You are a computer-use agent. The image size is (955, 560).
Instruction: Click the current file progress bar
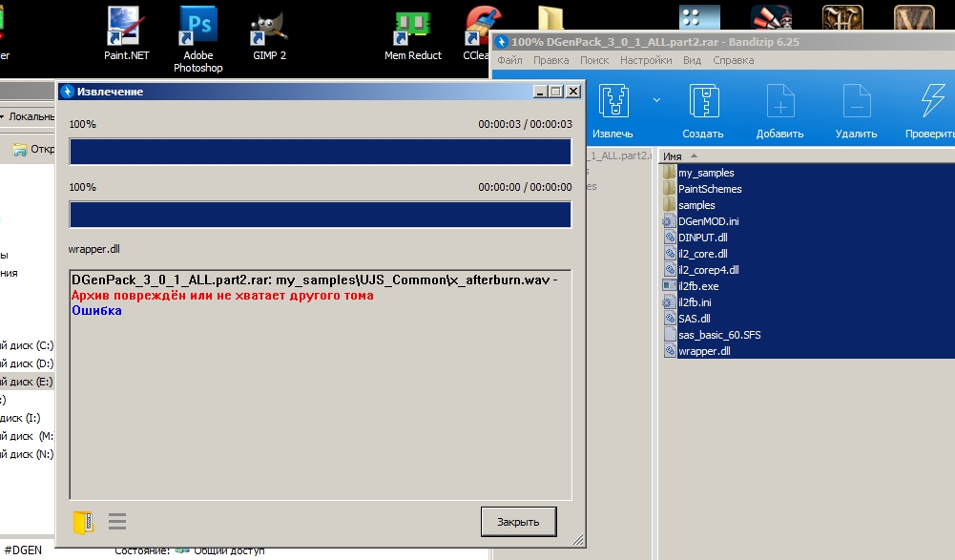pos(321,215)
